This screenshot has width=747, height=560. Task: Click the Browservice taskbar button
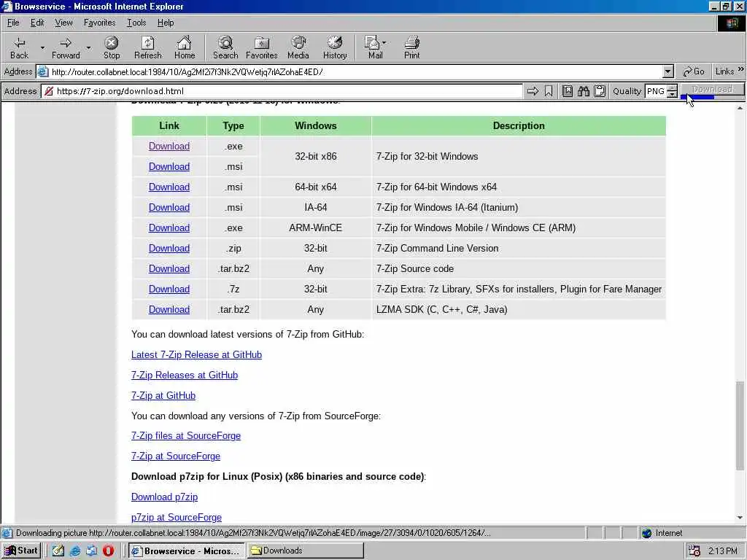click(x=186, y=551)
